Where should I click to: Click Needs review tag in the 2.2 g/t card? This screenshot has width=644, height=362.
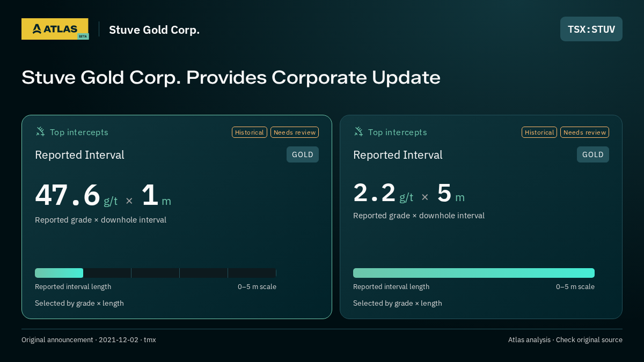coord(584,132)
